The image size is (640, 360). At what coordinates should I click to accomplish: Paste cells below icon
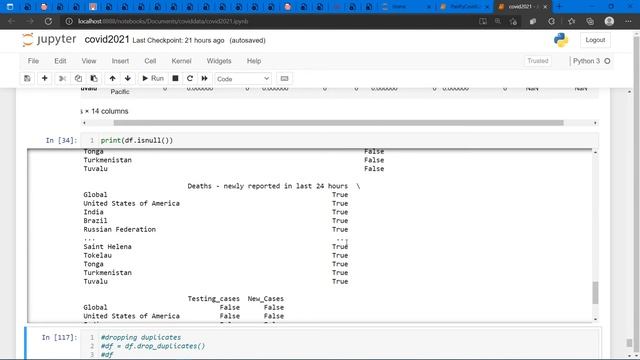94,78
